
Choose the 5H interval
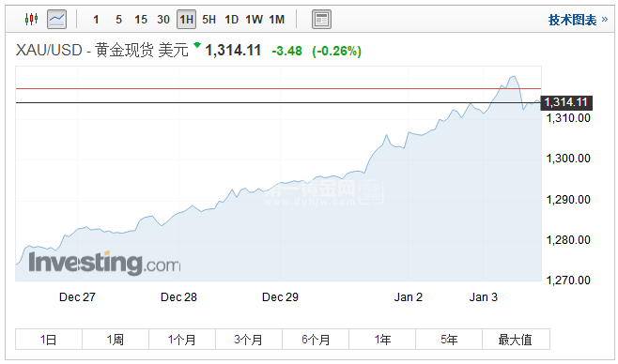click(x=209, y=20)
